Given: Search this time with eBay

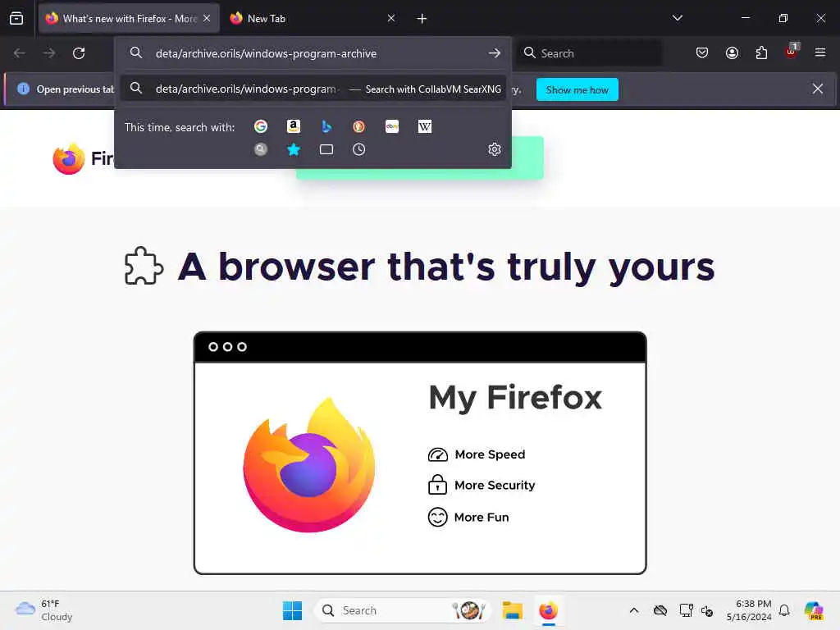Looking at the screenshot, I should (x=392, y=126).
